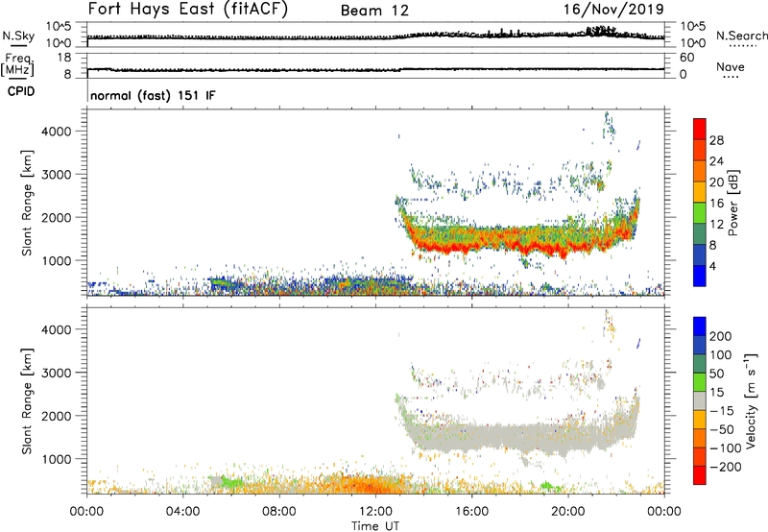
Task: Click the '08:00' time tick label
Action: [278, 512]
